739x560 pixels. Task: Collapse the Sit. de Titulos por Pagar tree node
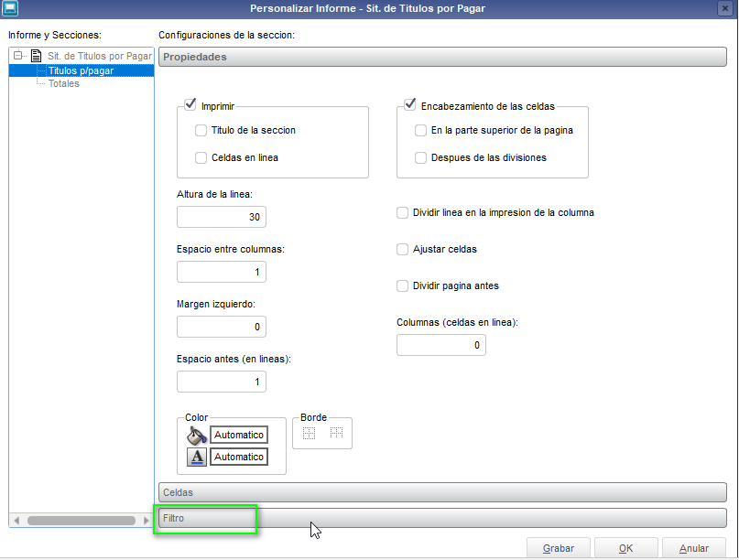pyautogui.click(x=17, y=56)
